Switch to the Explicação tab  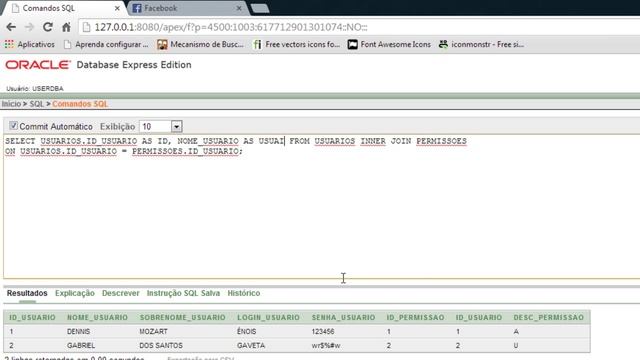(x=75, y=293)
